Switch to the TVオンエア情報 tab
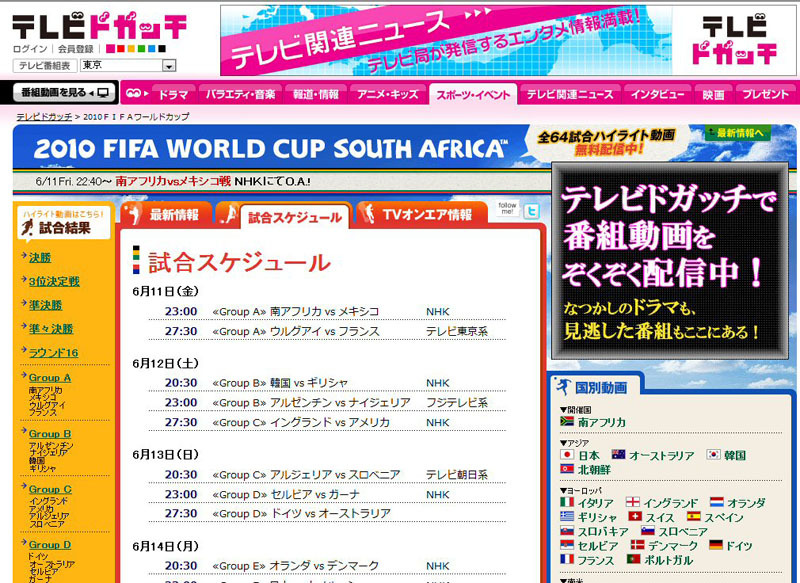This screenshot has width=800, height=583. [421, 214]
